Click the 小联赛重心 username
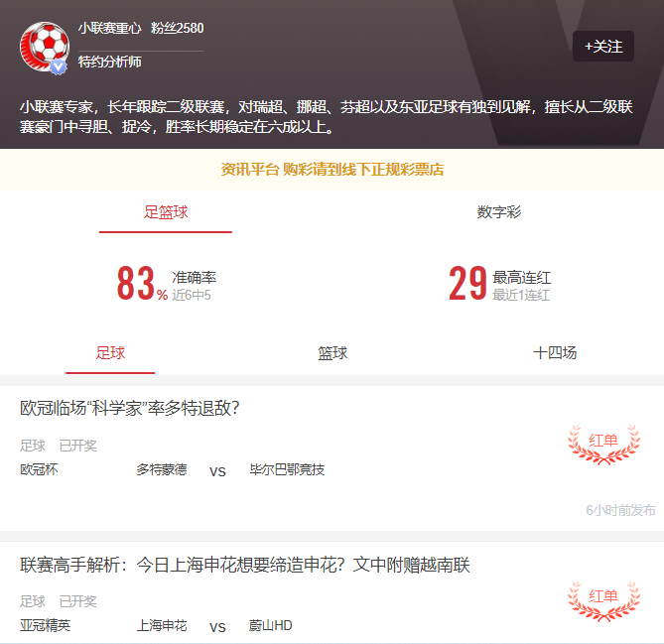 tap(110, 28)
